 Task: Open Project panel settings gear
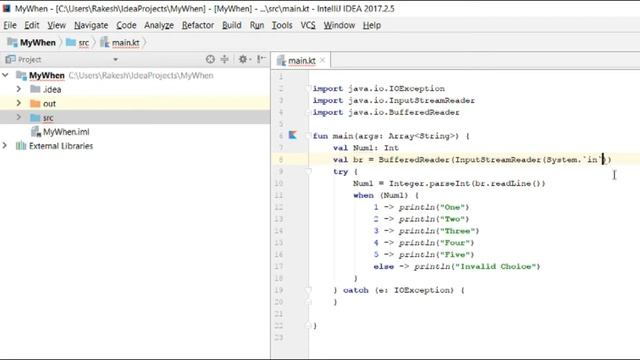point(244,60)
